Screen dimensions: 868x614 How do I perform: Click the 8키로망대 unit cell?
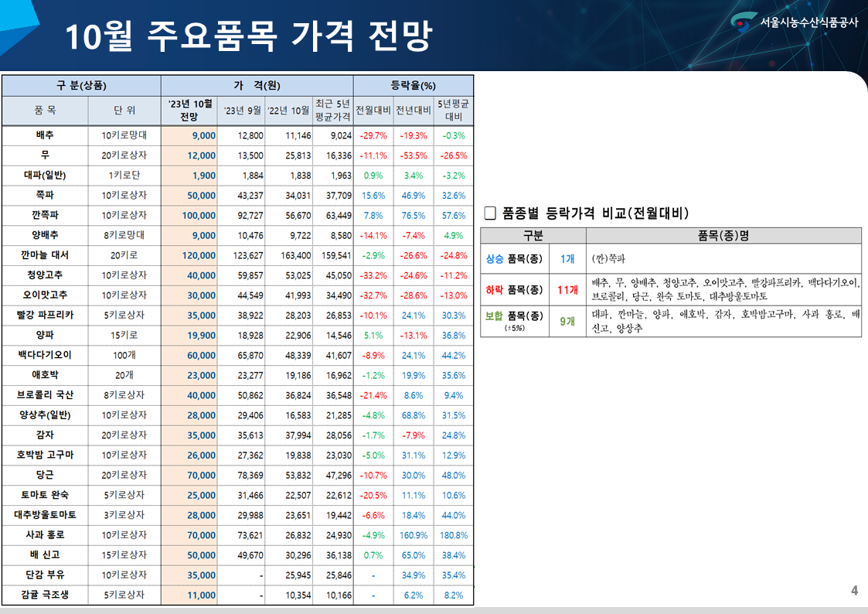[x=124, y=235]
